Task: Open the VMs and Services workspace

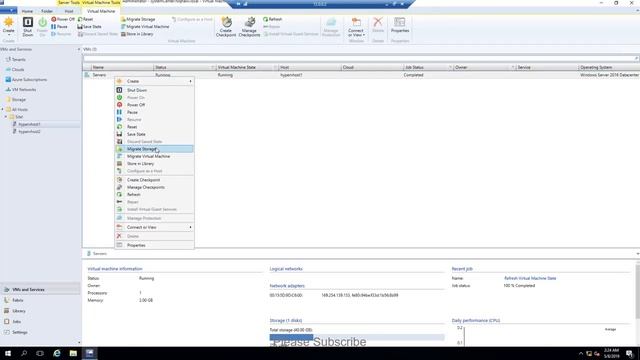Action: pyautogui.click(x=40, y=289)
